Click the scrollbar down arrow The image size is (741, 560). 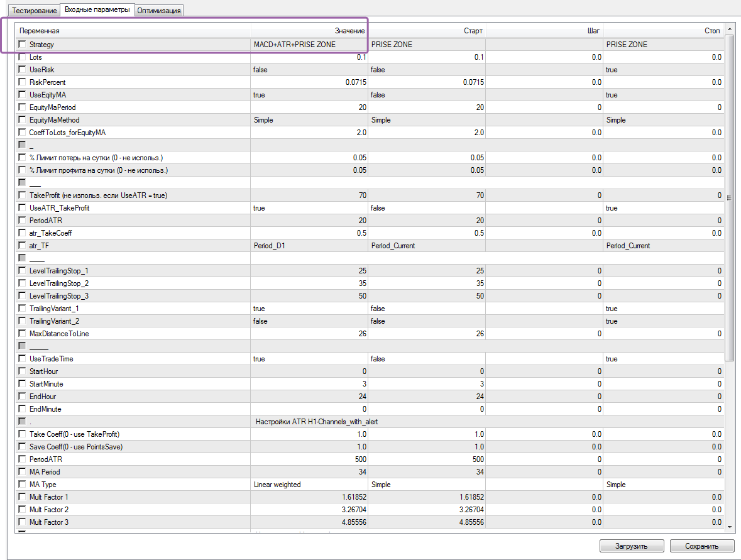[x=730, y=527]
